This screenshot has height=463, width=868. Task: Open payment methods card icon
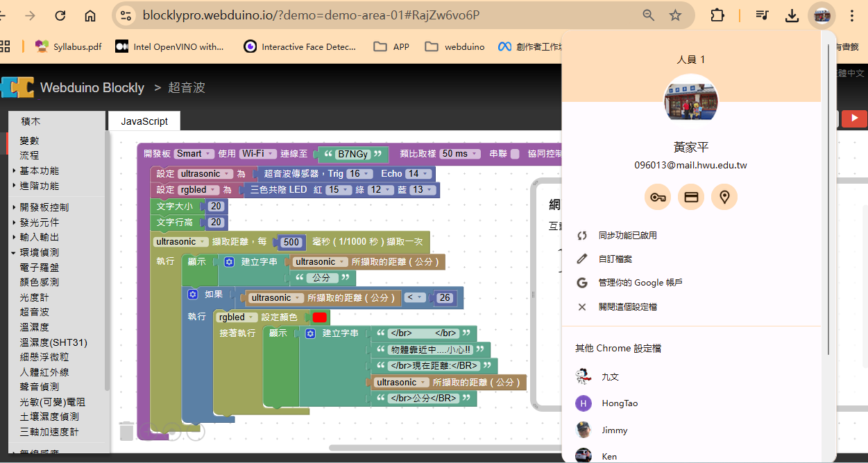coord(691,197)
